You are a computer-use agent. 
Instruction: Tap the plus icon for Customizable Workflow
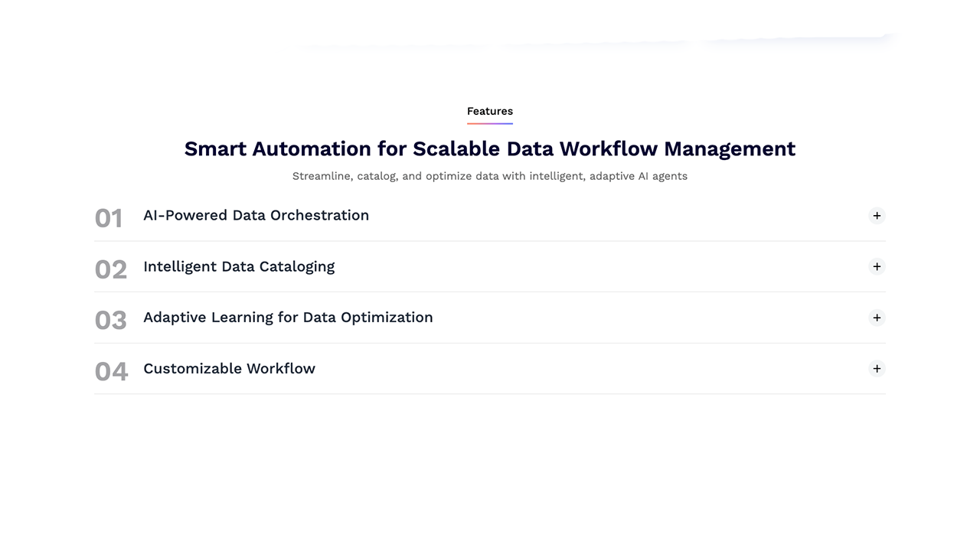coord(877,369)
